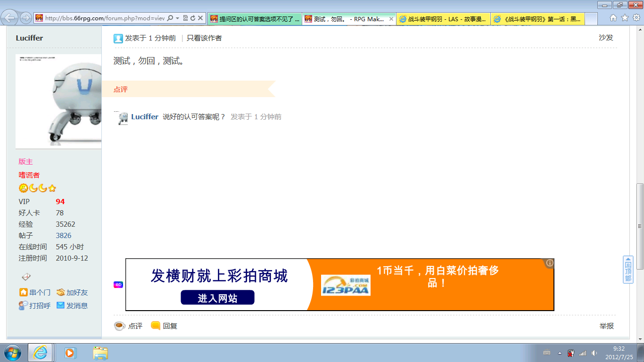The image size is (644, 362).
Task: Open the Windows Start button
Action: pyautogui.click(x=13, y=353)
